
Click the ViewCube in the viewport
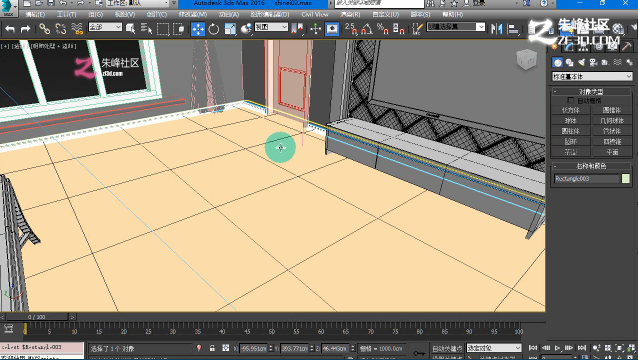pos(527,60)
